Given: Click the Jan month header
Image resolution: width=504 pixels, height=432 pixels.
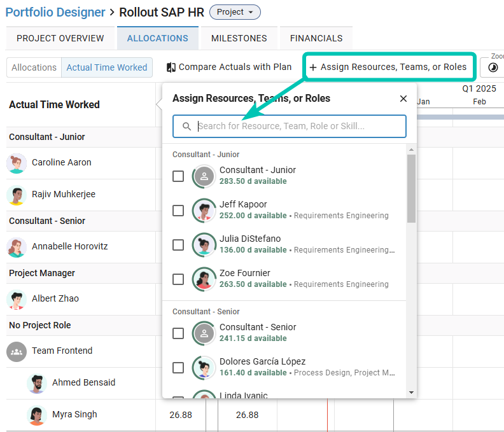Looking at the screenshot, I should click(x=423, y=102).
